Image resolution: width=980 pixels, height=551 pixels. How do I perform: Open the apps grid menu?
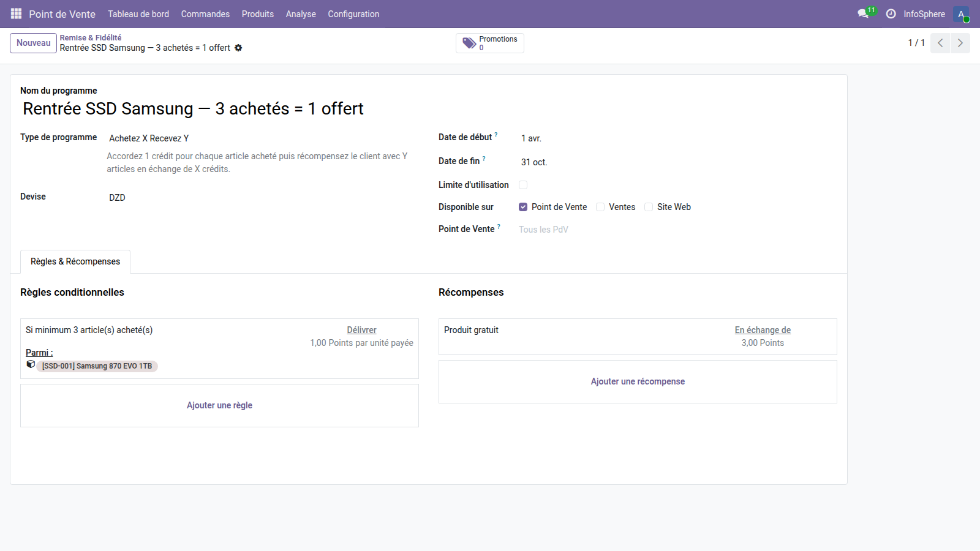pyautogui.click(x=15, y=13)
